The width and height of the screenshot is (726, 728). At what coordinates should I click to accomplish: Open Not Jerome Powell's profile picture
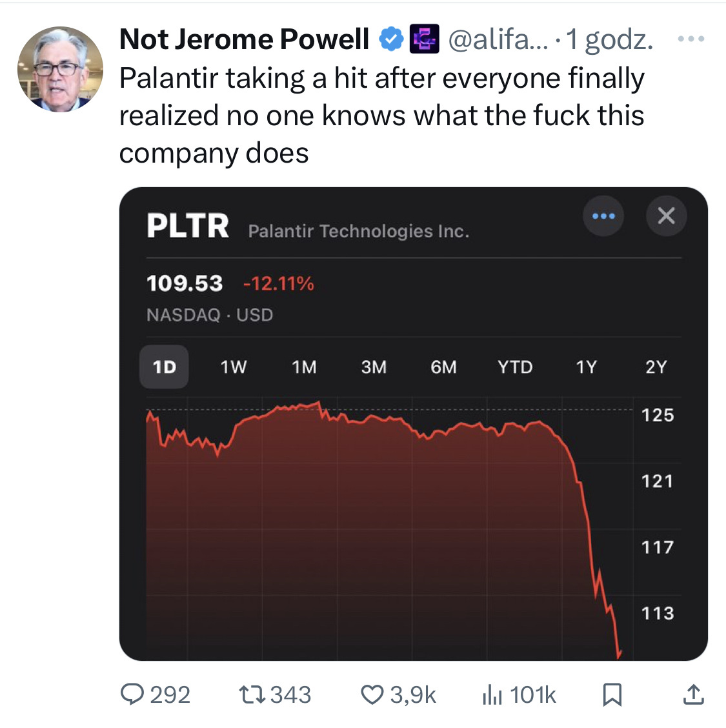(60, 69)
